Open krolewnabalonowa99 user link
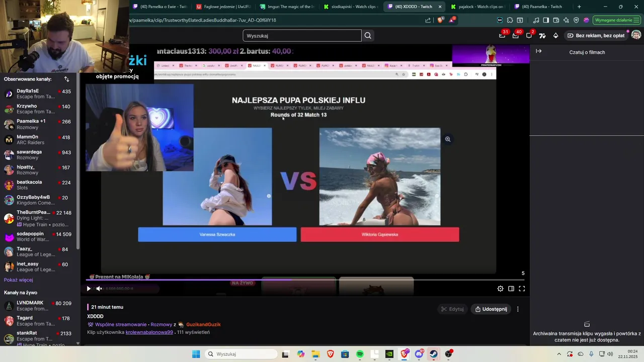 point(149,332)
